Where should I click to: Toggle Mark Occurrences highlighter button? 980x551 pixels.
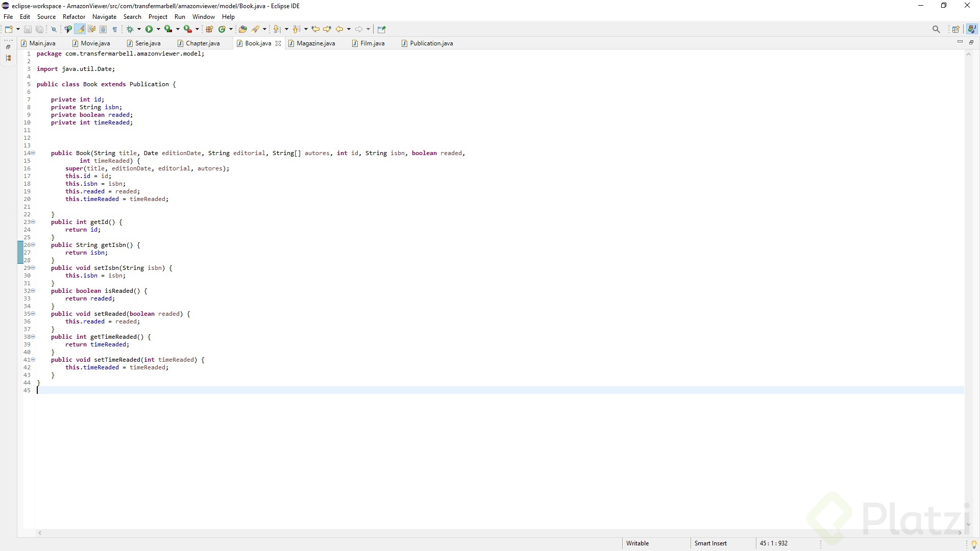pyautogui.click(x=80, y=29)
